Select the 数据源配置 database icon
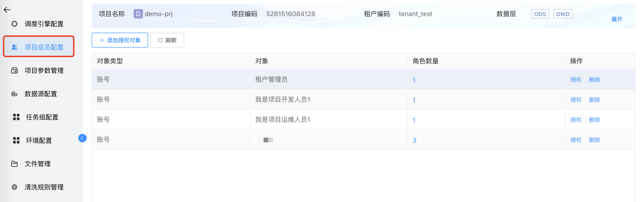Image resolution: width=644 pixels, height=202 pixels. pos(14,94)
